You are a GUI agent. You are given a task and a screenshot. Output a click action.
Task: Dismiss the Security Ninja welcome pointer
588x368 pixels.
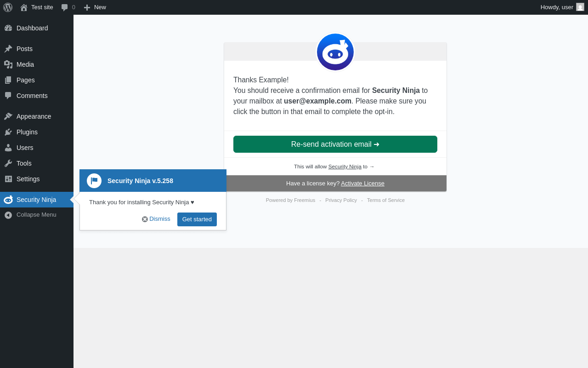[156, 219]
